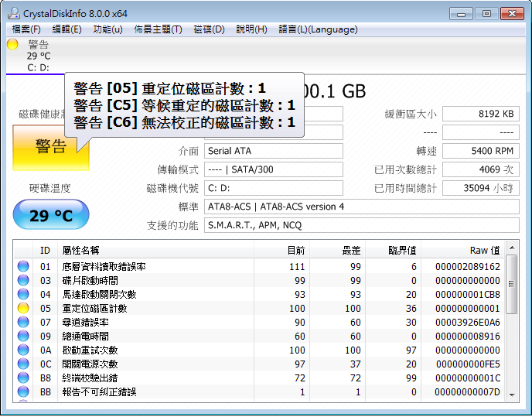Click the 目前 column header
Image resolution: width=532 pixels, height=417 pixels.
click(x=281, y=250)
